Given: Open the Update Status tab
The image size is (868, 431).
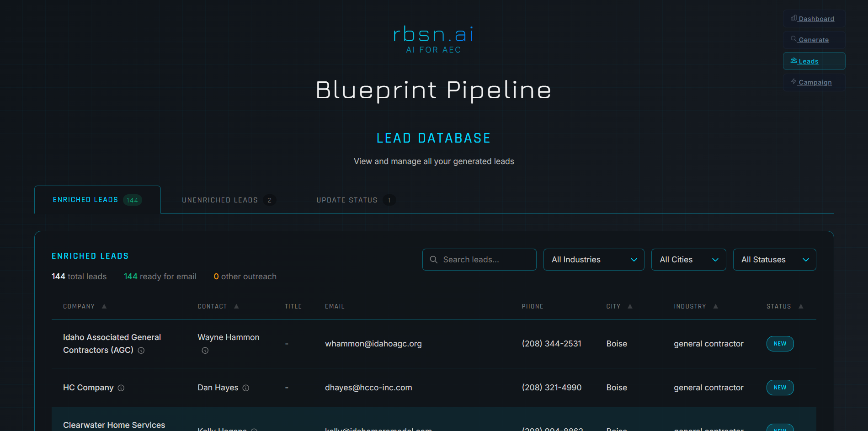Looking at the screenshot, I should tap(347, 200).
